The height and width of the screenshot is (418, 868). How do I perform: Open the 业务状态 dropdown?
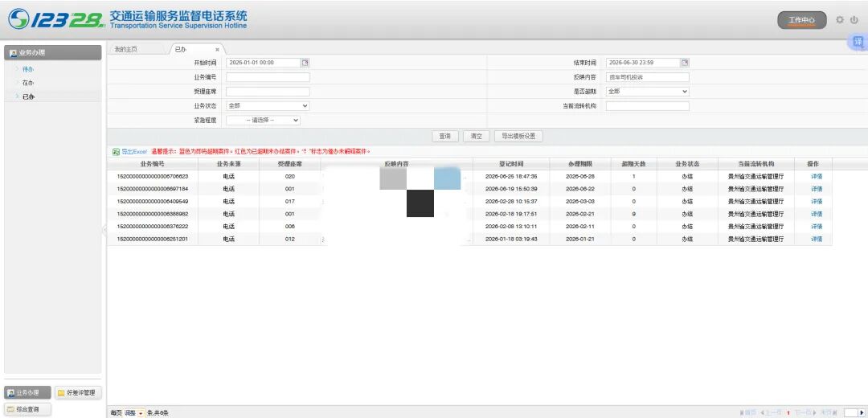click(x=268, y=106)
